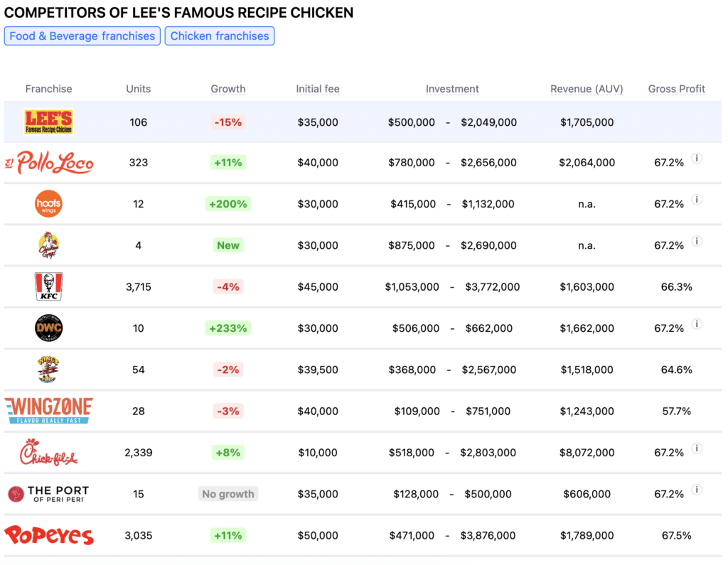Click the $1,789,000 revenue value
Viewport: 728px width, 565px height.
tap(587, 536)
